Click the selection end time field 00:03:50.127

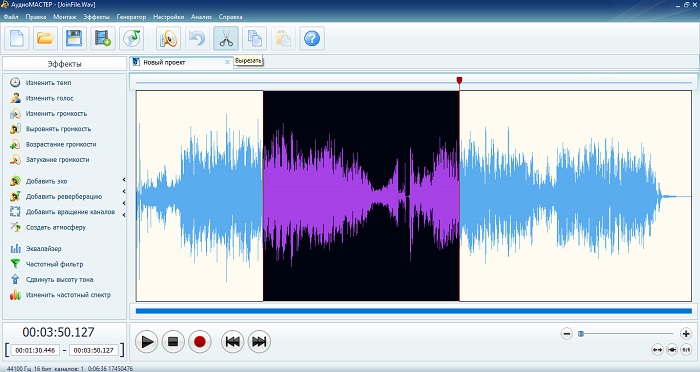coord(94,351)
